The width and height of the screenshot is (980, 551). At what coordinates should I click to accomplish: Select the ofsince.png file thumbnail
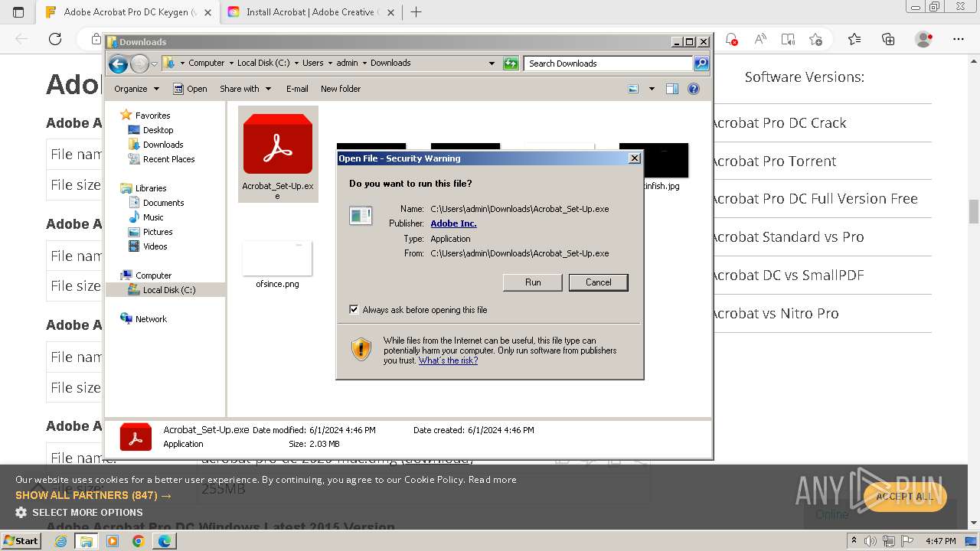pyautogui.click(x=277, y=259)
